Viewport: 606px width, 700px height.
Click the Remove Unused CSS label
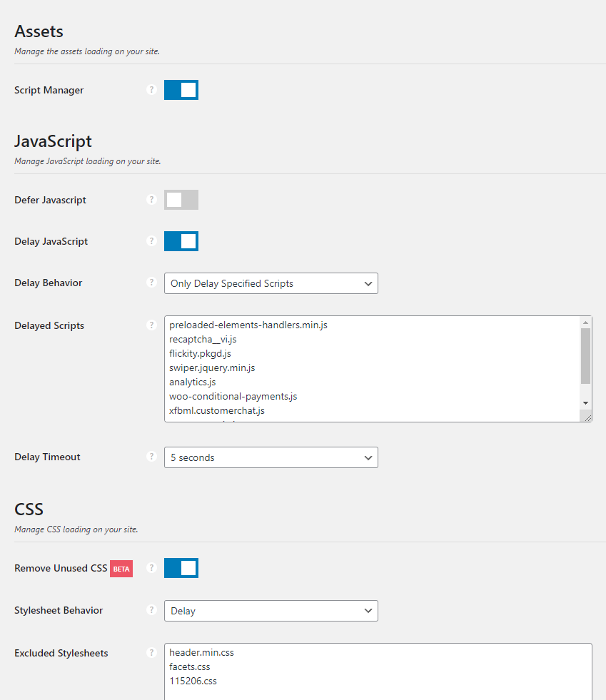[61, 568]
